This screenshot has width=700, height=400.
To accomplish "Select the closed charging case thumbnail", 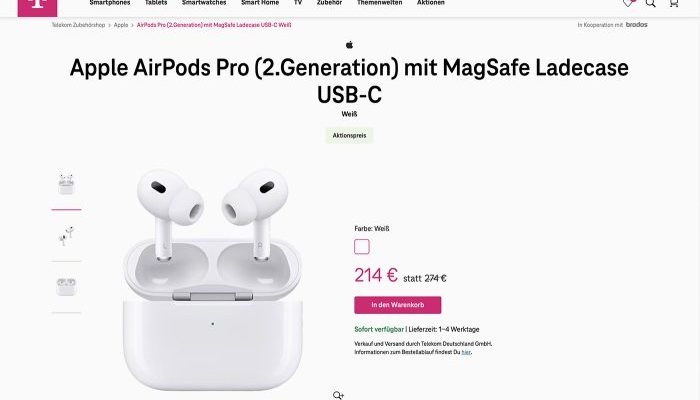I will (x=66, y=287).
